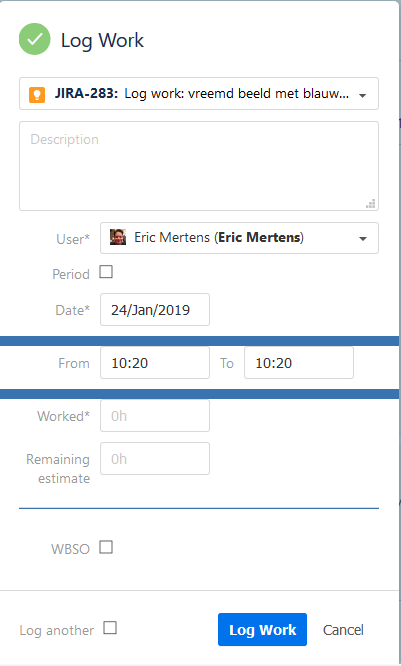
Task: Click the To time field
Action: [299, 363]
